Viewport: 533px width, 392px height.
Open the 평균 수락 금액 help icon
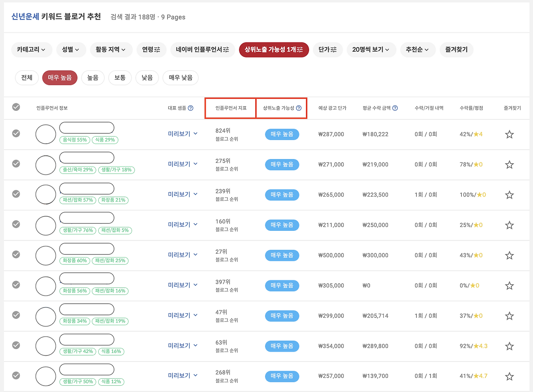395,108
